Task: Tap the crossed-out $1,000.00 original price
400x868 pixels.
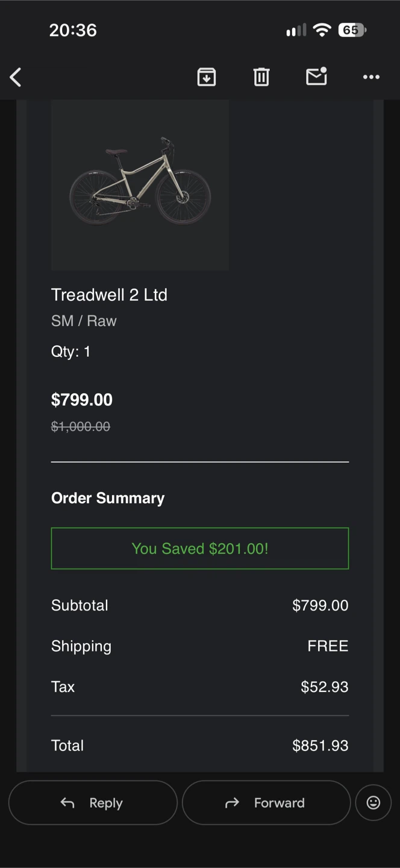Action: coord(81,427)
